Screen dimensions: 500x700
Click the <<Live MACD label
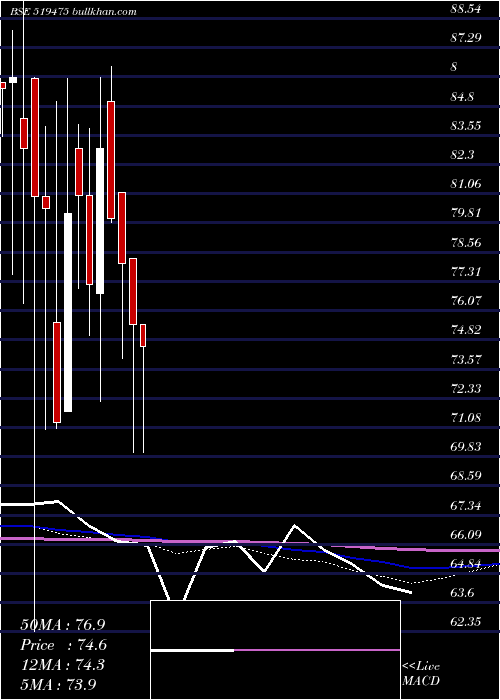tap(421, 673)
